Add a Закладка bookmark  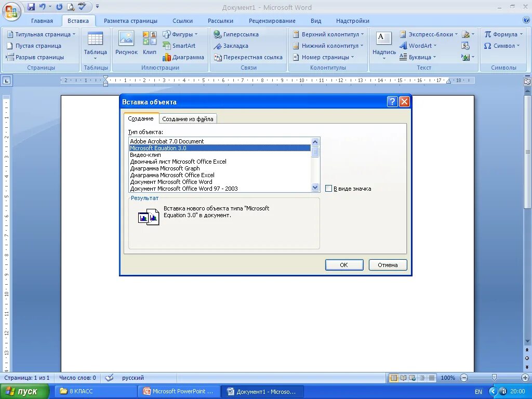pyautogui.click(x=231, y=46)
